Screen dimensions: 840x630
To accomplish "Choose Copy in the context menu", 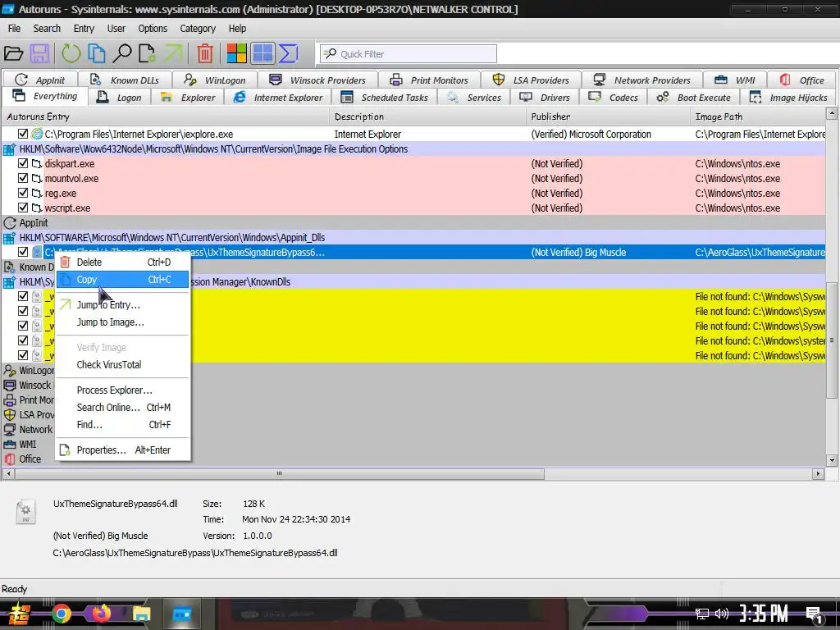I will [123, 280].
